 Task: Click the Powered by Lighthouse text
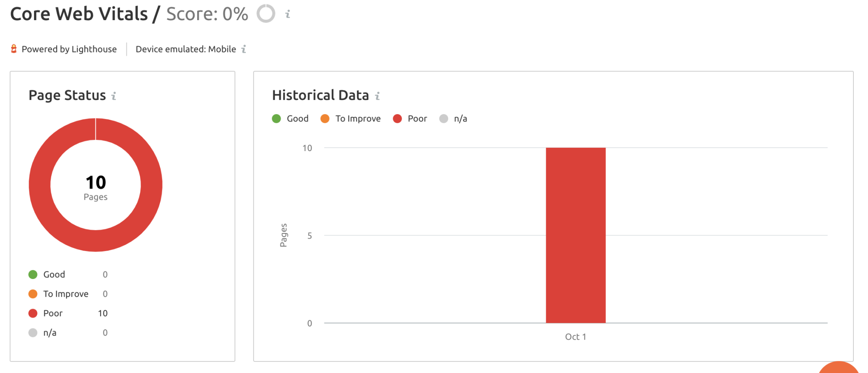[x=69, y=49]
